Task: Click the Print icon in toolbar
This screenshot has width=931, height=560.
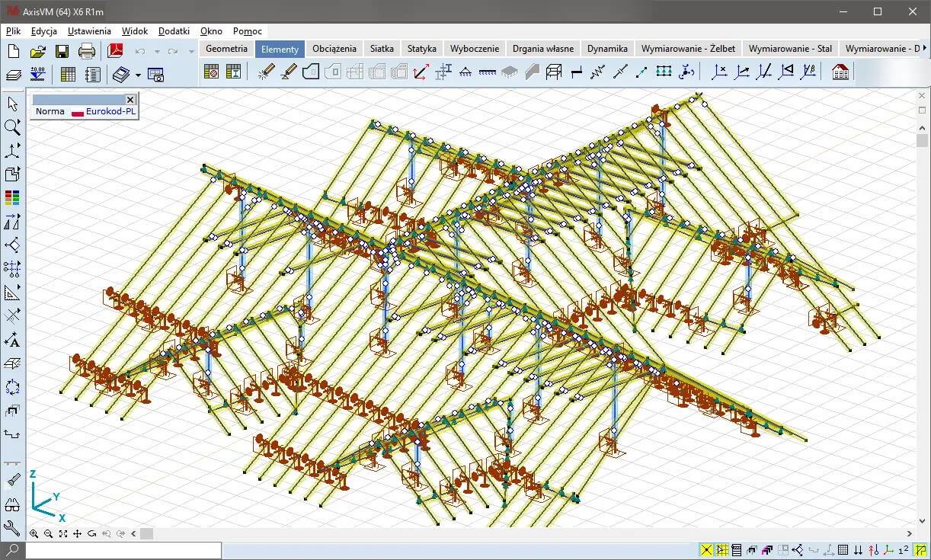Action: click(87, 51)
